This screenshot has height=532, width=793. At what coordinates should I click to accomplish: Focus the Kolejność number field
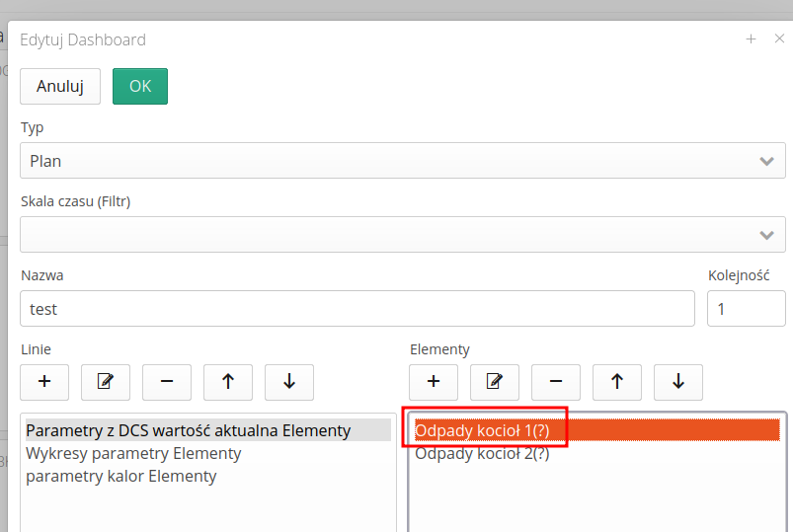(x=746, y=309)
